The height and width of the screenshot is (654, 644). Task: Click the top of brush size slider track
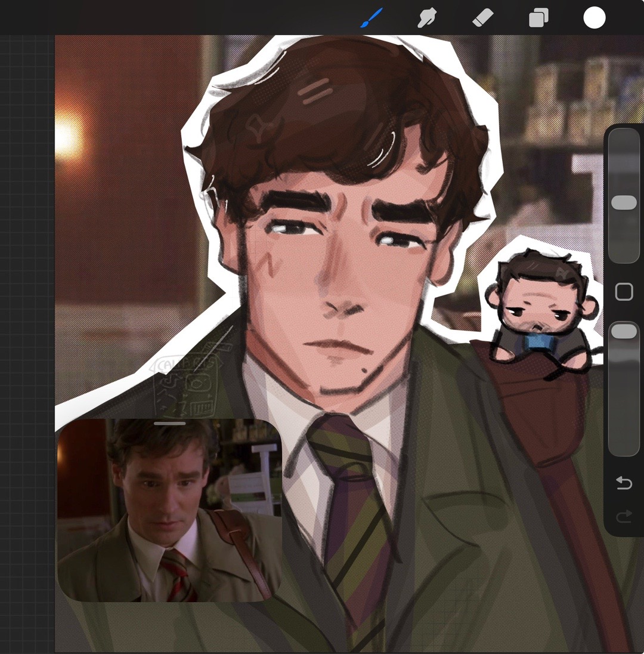coord(624,138)
